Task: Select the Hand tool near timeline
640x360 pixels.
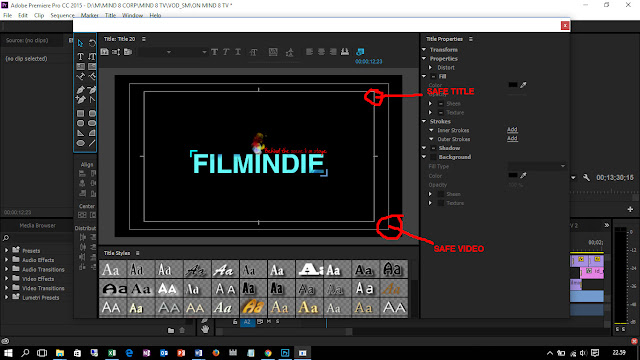Action: tap(205, 329)
